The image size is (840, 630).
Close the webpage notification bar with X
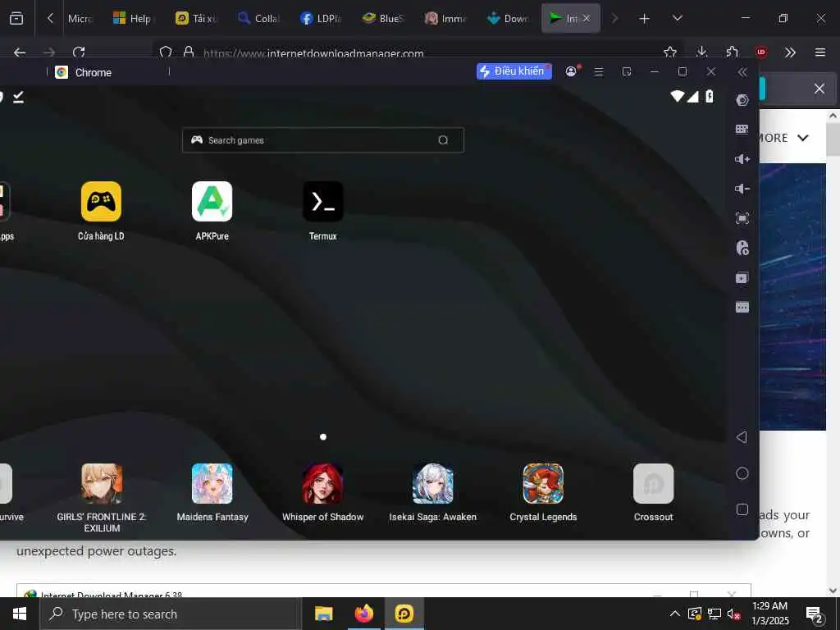(819, 89)
